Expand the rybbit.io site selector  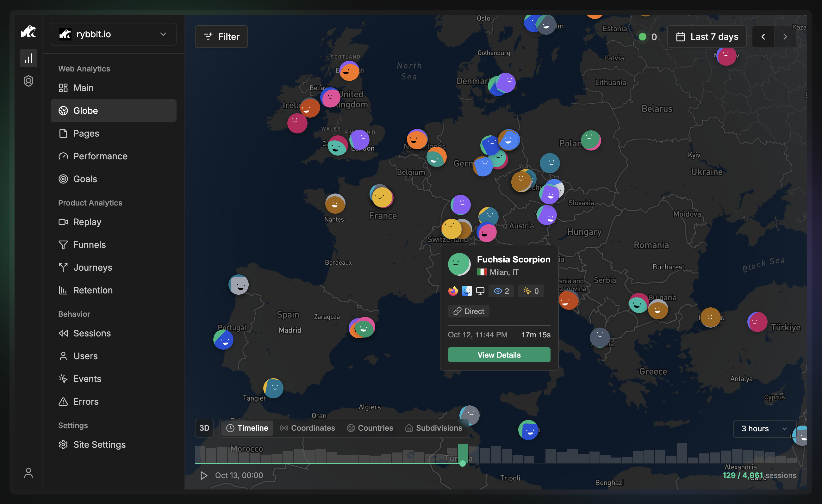point(113,34)
